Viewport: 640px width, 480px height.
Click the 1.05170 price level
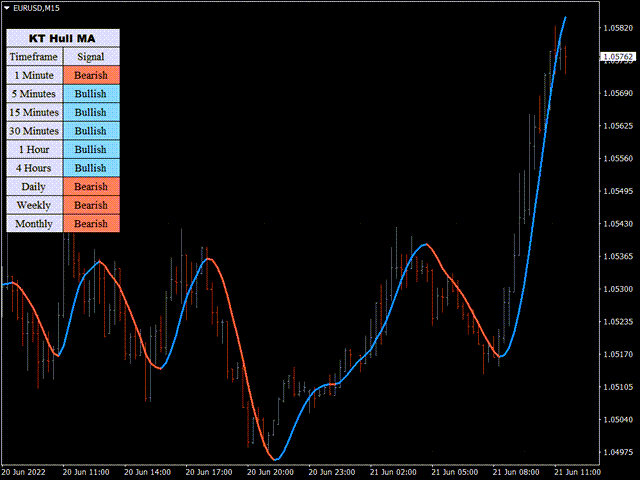(618, 354)
